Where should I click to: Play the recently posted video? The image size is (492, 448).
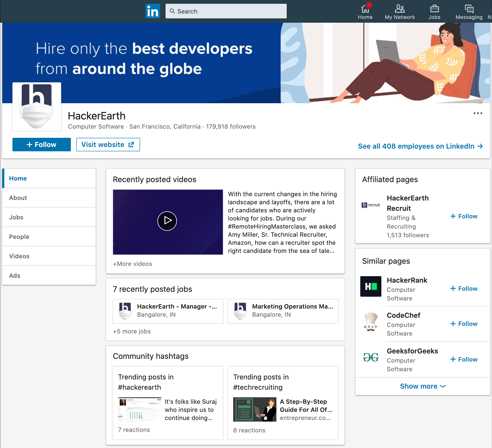click(x=167, y=221)
